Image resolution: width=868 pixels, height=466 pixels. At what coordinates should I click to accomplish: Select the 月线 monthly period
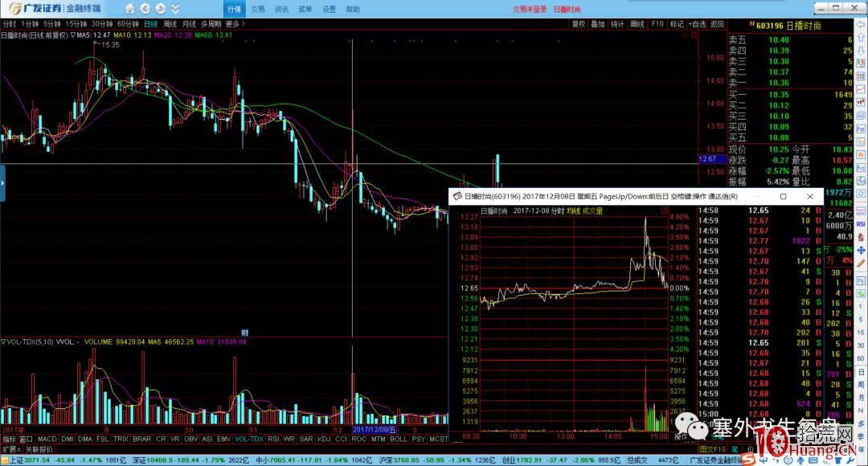pyautogui.click(x=190, y=24)
